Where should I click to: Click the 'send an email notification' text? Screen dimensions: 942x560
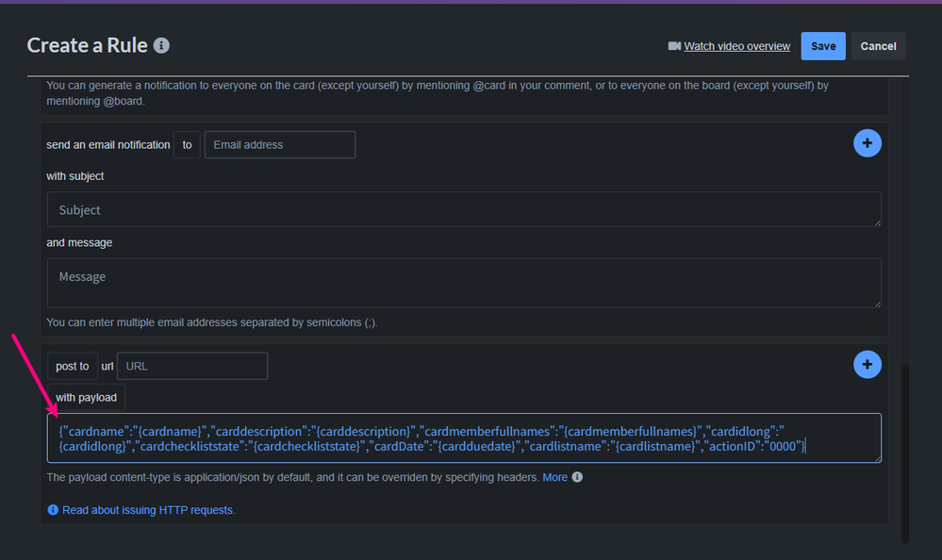108,145
